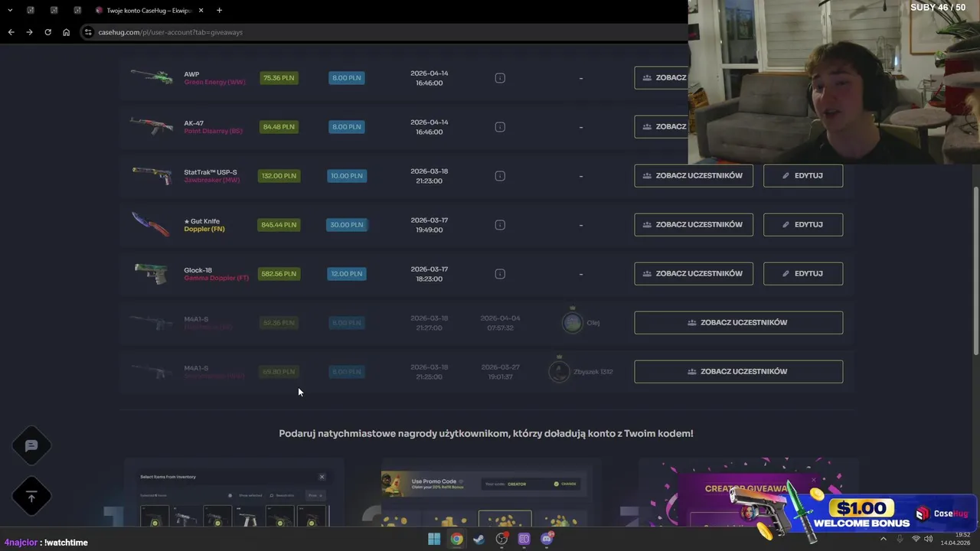980x551 pixels.
Task: Expand the system tray hidden icons
Action: click(883, 539)
